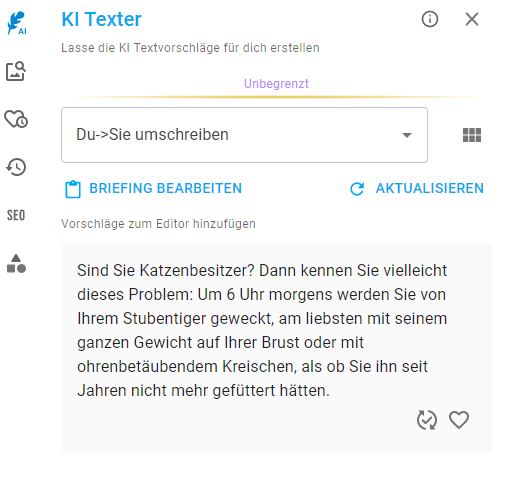
Task: Open the SEO sidebar tool
Action: 16,215
